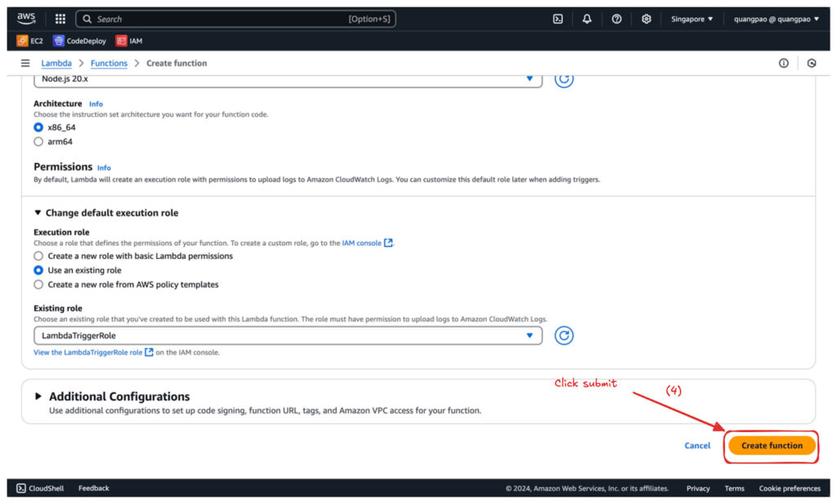Viewport: 837px width, 504px height.
Task: Open the notifications bell
Action: pyautogui.click(x=587, y=19)
